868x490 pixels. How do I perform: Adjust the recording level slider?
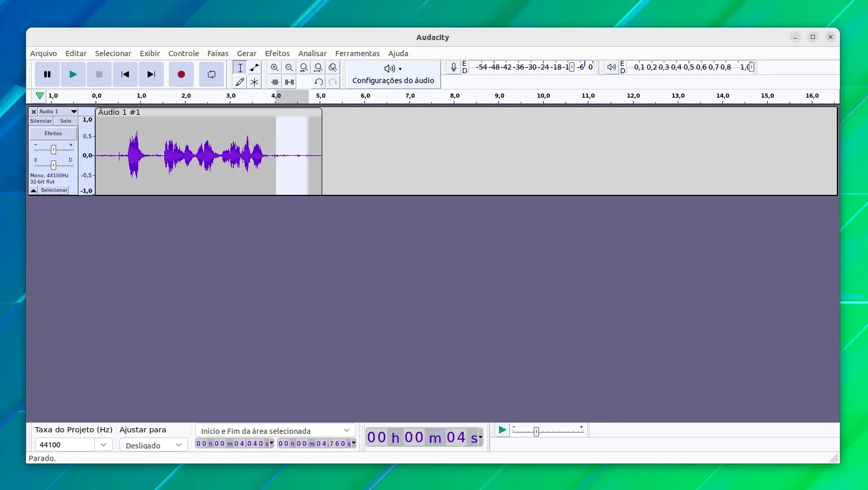[x=572, y=67]
